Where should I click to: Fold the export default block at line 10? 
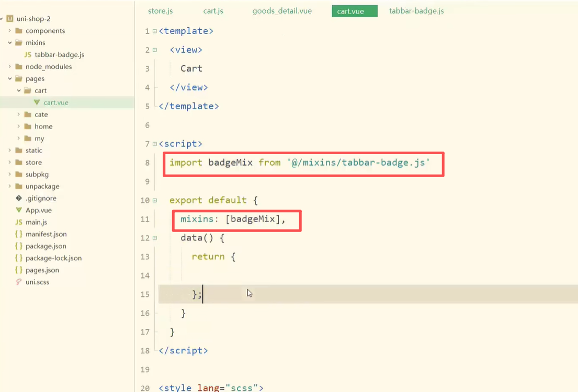[155, 200]
